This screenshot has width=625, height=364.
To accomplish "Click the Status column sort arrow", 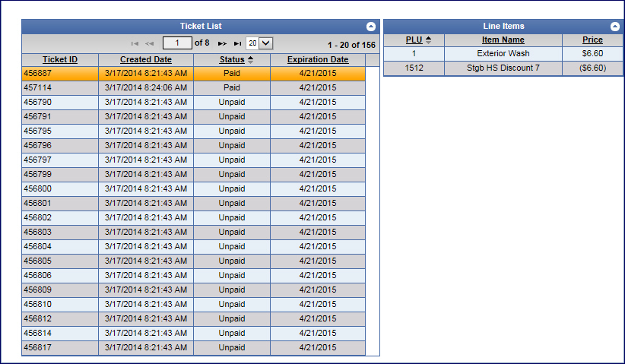I will click(250, 59).
